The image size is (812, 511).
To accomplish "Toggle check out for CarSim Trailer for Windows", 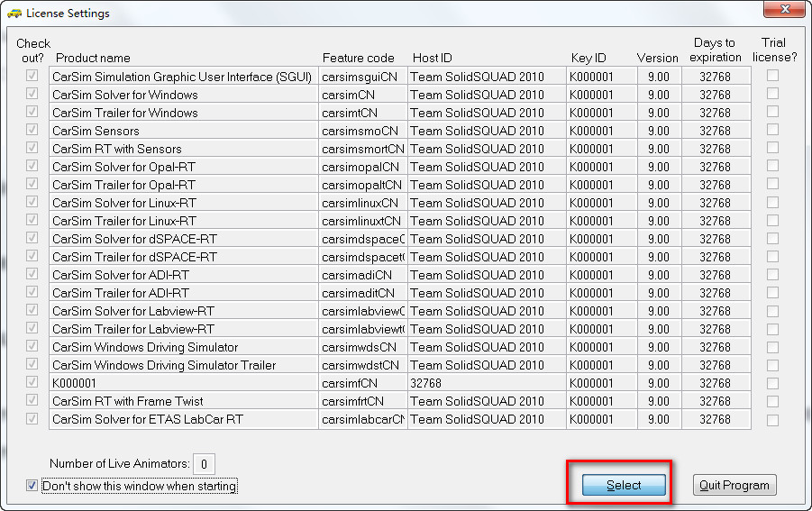I will click(32, 112).
